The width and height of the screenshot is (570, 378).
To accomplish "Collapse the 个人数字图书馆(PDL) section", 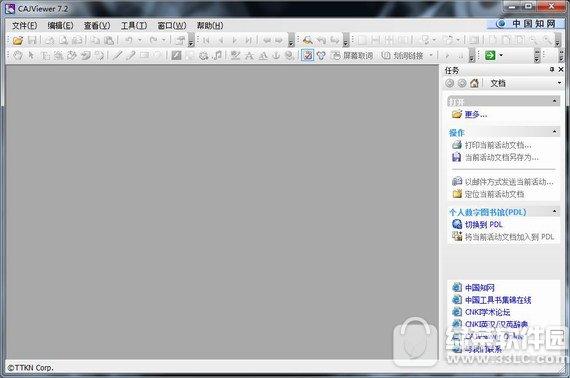I will (554, 211).
